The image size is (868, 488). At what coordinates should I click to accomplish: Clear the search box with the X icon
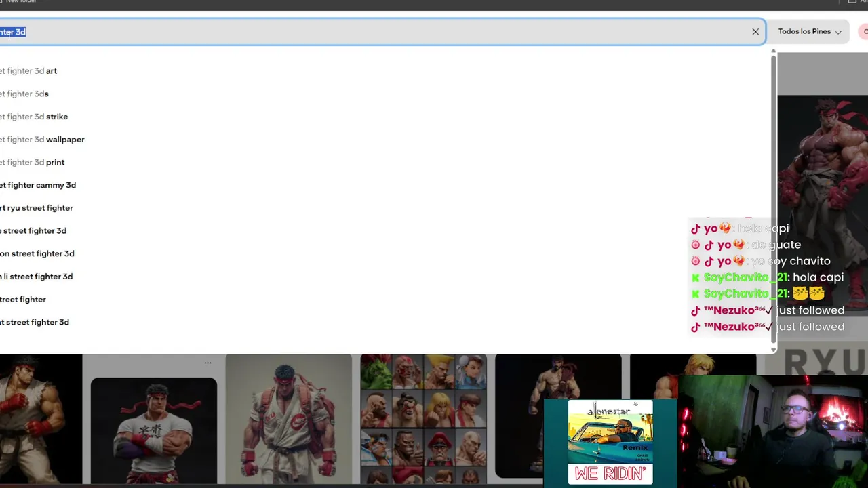(755, 32)
